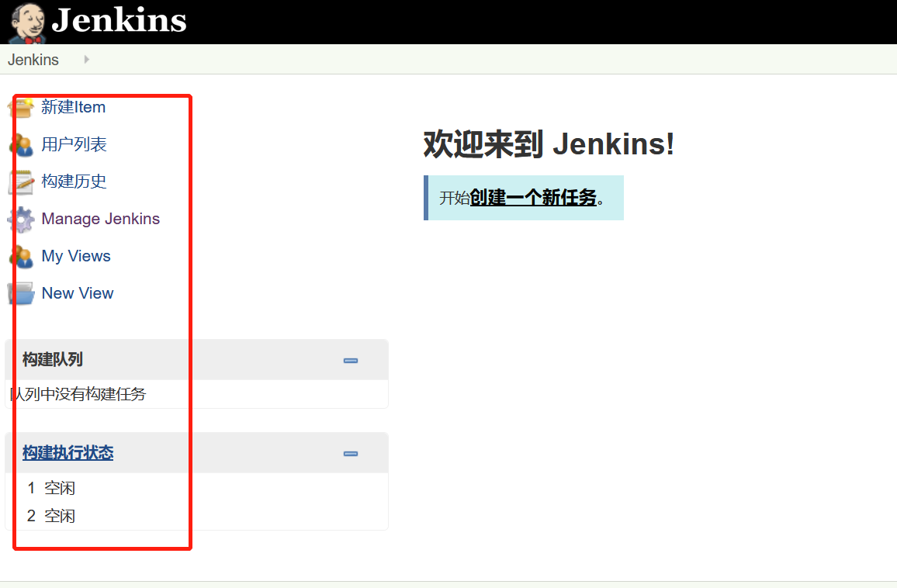Click the My Views people icon
This screenshot has width=897, height=588.
point(22,256)
